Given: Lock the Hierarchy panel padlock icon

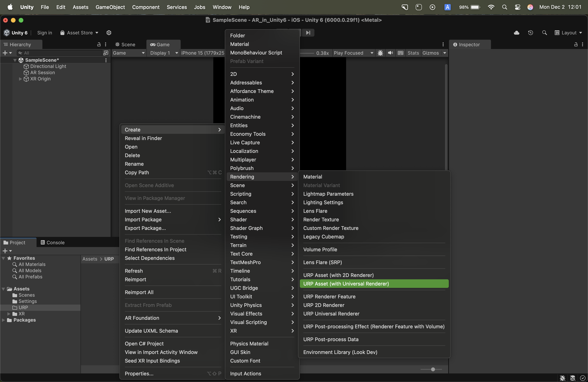Looking at the screenshot, I should pos(99,45).
